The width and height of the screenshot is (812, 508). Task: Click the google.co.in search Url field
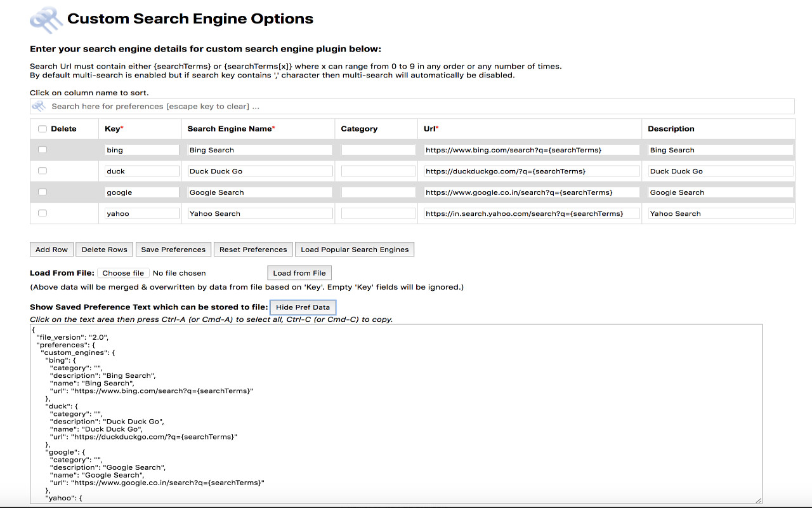coord(532,192)
